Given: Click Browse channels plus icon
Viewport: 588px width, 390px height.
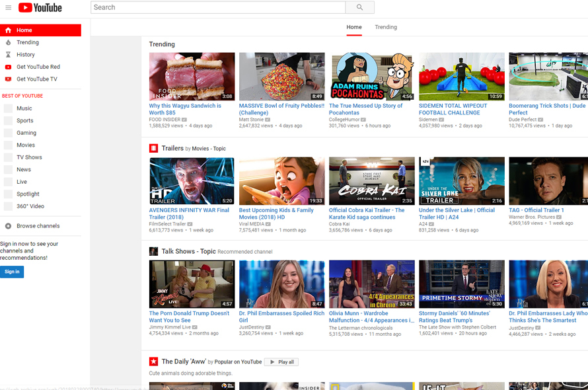Looking at the screenshot, I should (x=8, y=226).
